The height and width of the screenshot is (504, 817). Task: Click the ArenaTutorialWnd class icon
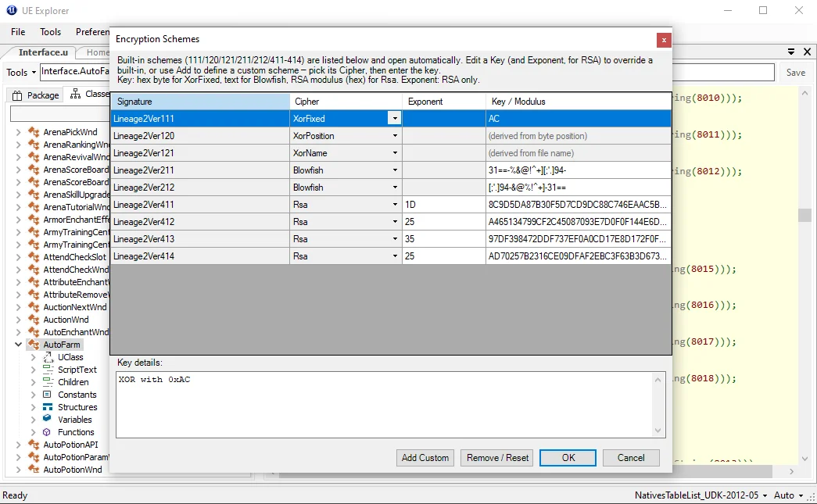[x=34, y=207]
